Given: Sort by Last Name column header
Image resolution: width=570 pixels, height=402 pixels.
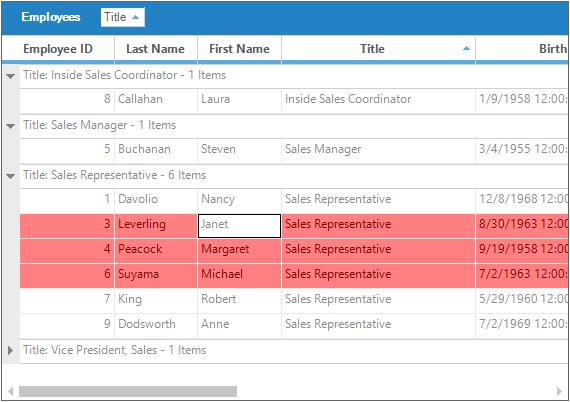Looking at the screenshot, I should pyautogui.click(x=156, y=49).
